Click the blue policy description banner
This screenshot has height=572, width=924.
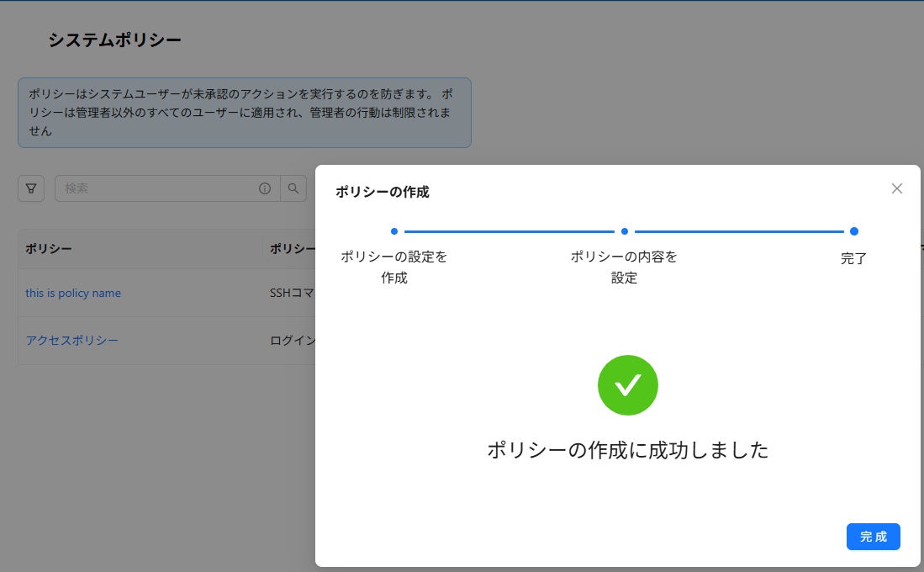coord(244,113)
